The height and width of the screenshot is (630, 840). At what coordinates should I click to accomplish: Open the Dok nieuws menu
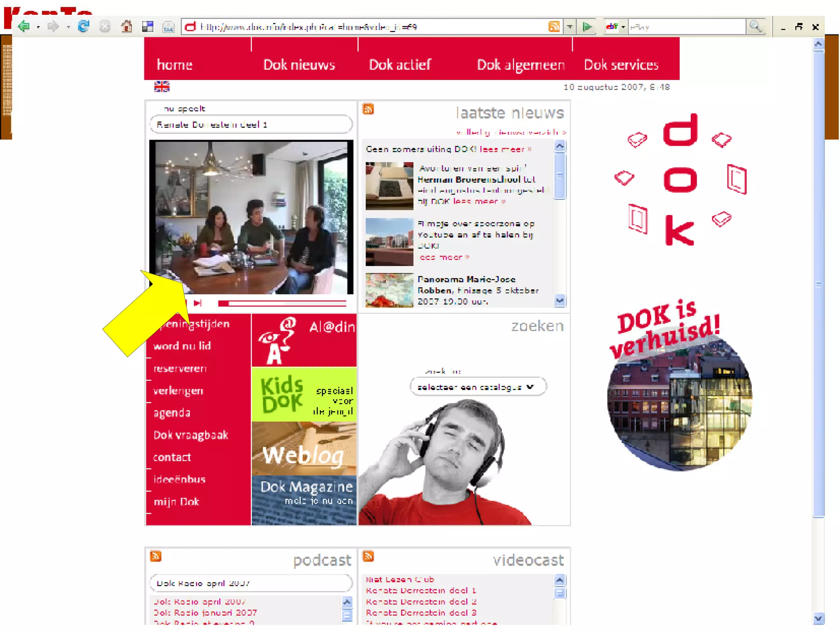click(x=299, y=65)
